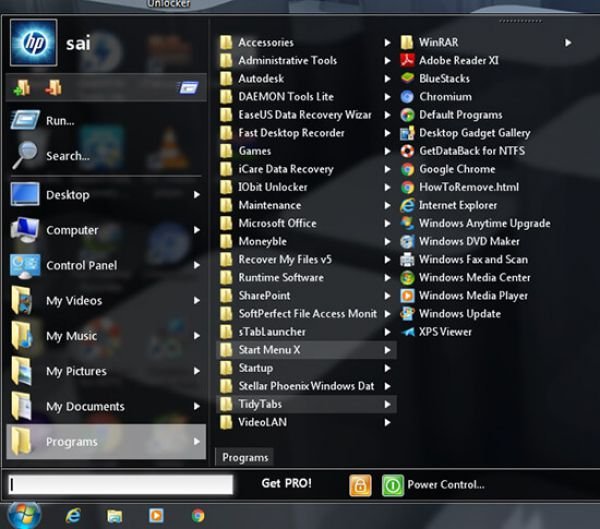Launch Google Chrome from programs list
This screenshot has height=529, width=600.
[x=448, y=169]
